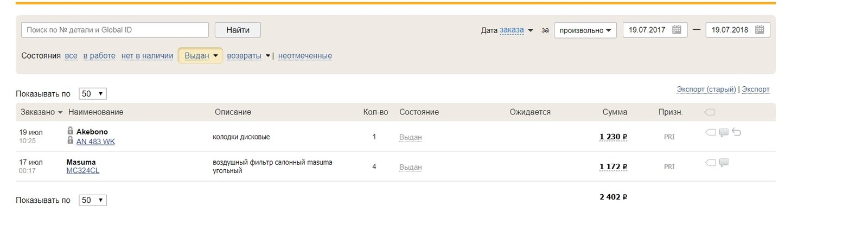Image resolution: width=868 pixels, height=250 pixels.
Task: Open the 'произвольно' period dropdown
Action: pyautogui.click(x=585, y=30)
